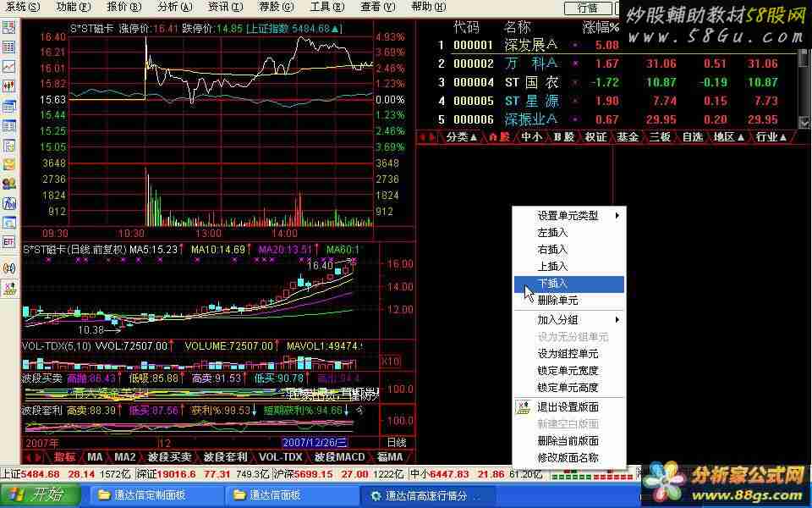Image resolution: width=812 pixels, height=508 pixels.
Task: Choose 左插入 from the context menu
Action: pyautogui.click(x=568, y=233)
